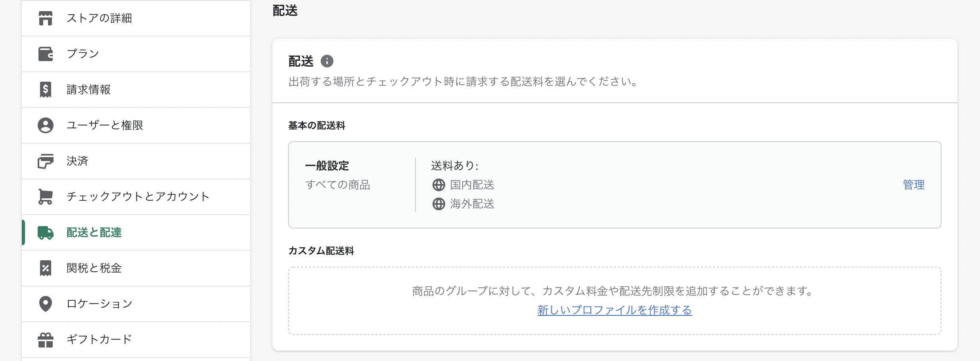Click the globe icon next to 国内配送
The height and width of the screenshot is (361, 980).
[438, 185]
